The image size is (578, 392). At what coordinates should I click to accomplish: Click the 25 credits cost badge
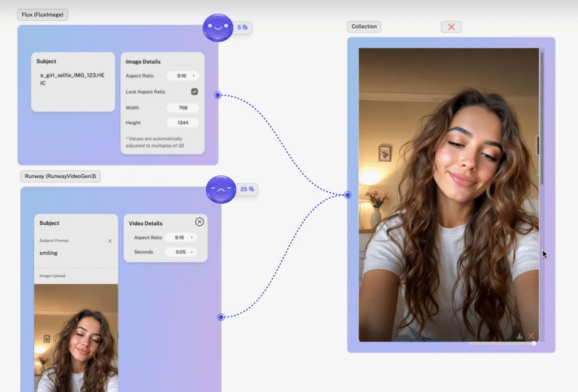247,190
